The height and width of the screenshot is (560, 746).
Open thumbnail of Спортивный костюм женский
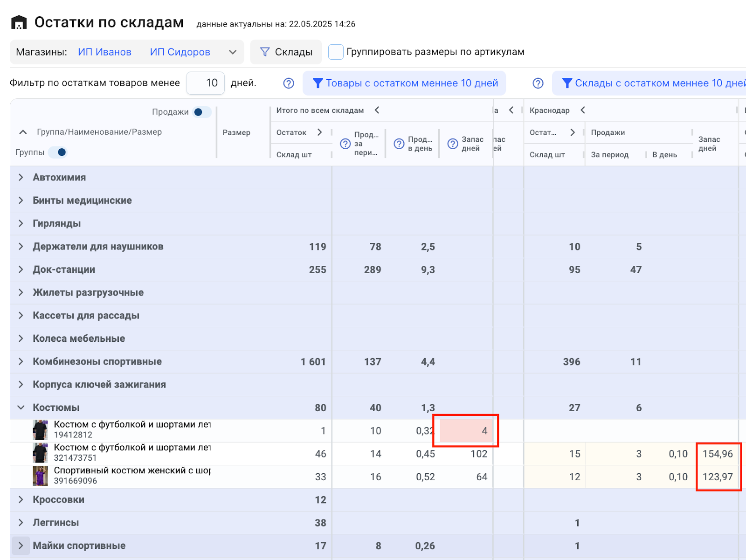coord(40,476)
